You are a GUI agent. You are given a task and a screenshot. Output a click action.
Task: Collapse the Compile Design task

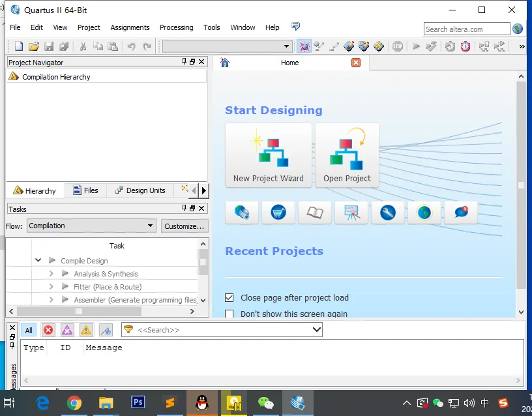pyautogui.click(x=38, y=260)
